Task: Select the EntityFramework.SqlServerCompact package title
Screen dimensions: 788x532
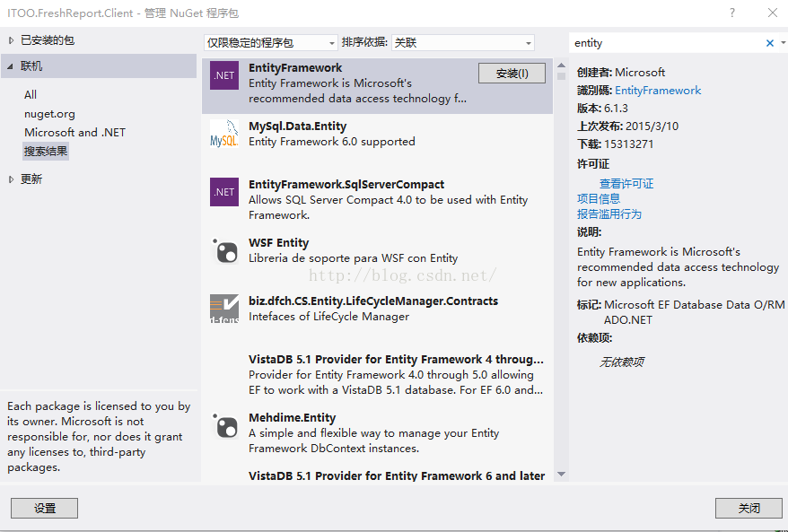Action: click(346, 185)
